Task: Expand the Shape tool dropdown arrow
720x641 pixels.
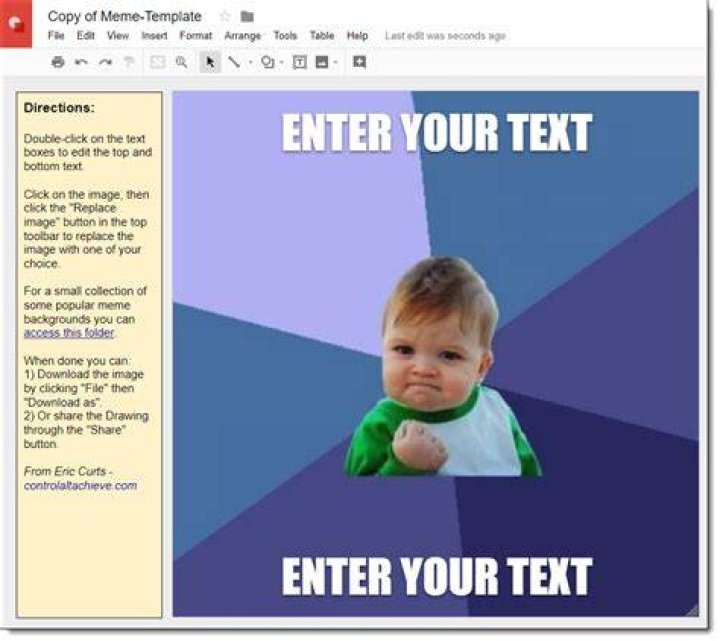Action: (x=281, y=62)
